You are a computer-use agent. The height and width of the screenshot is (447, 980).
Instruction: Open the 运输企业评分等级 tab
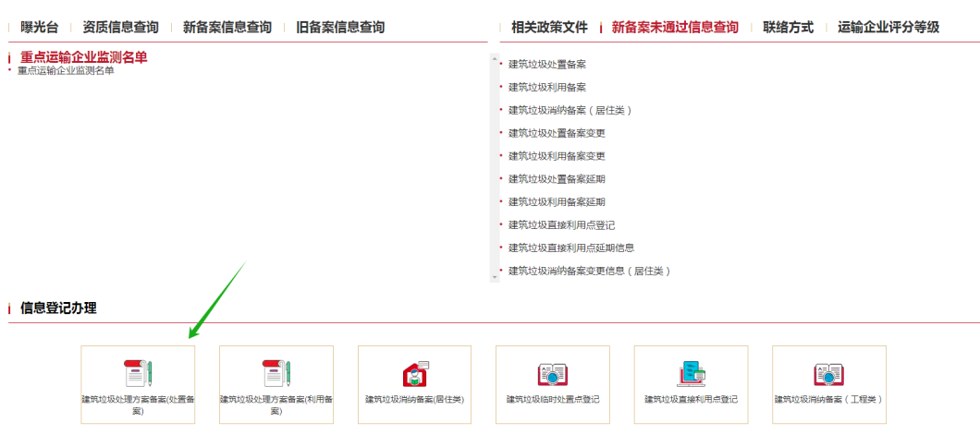click(x=888, y=28)
